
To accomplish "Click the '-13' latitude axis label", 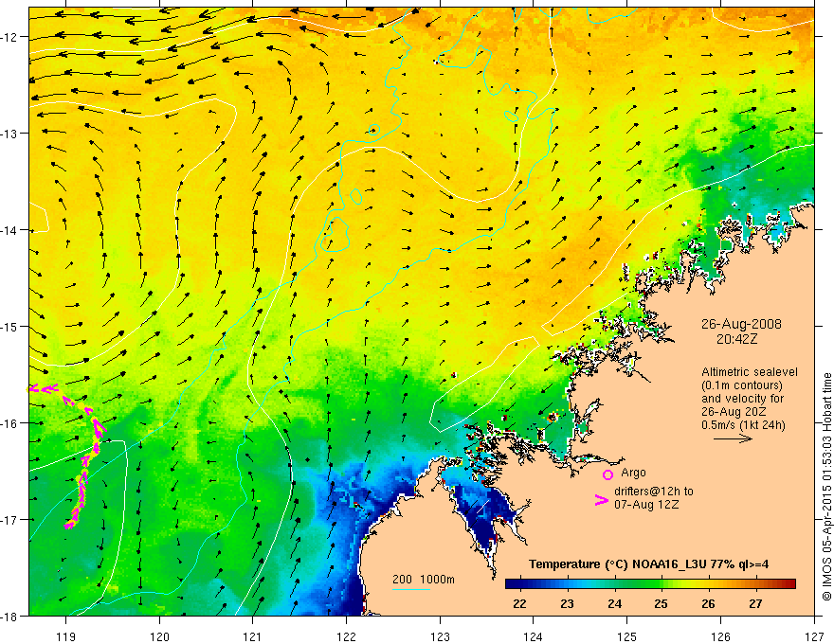I will coord(9,134).
